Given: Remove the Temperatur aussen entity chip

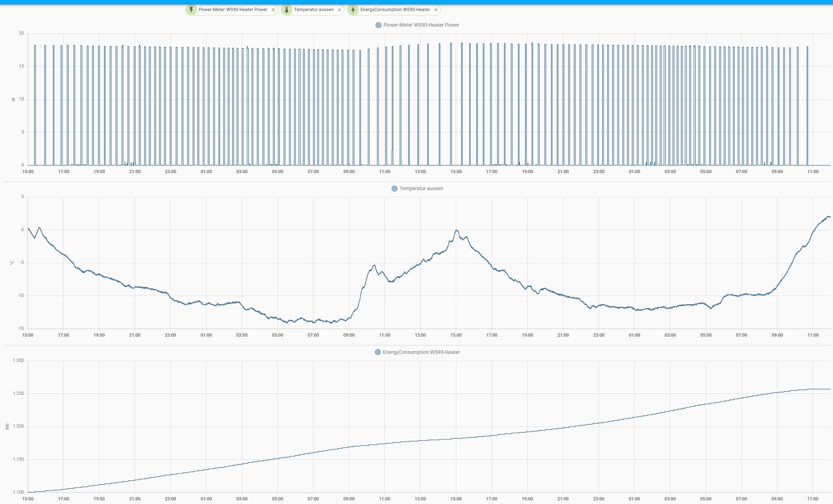Looking at the screenshot, I should [339, 10].
